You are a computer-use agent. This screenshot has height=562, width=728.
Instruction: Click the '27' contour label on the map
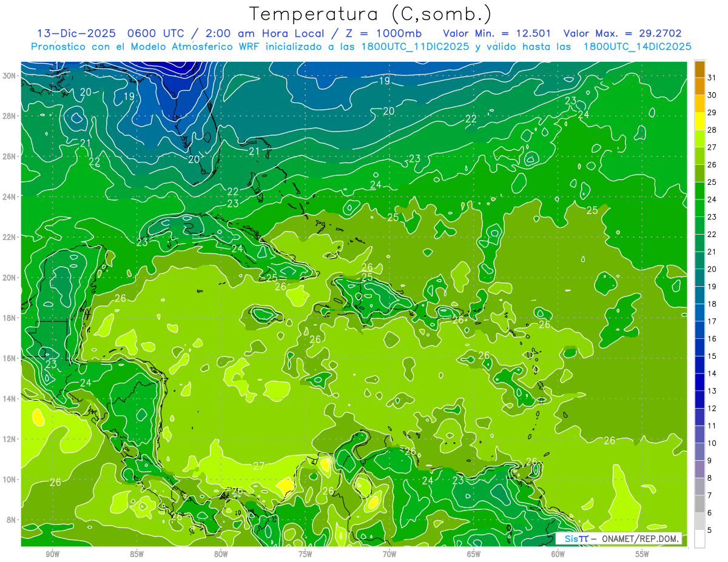pos(259,466)
